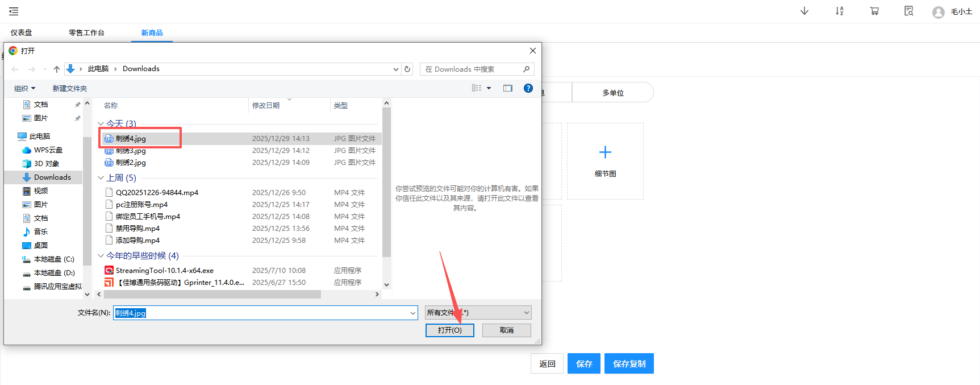Screen dimensions: 980x385
Task: Click the 返回 button
Action: click(548, 364)
